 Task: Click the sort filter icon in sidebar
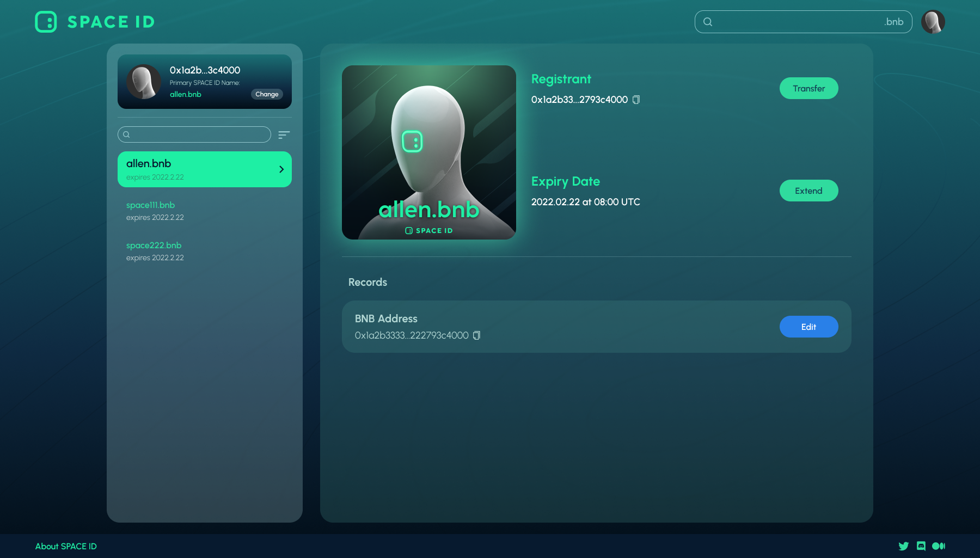coord(284,134)
